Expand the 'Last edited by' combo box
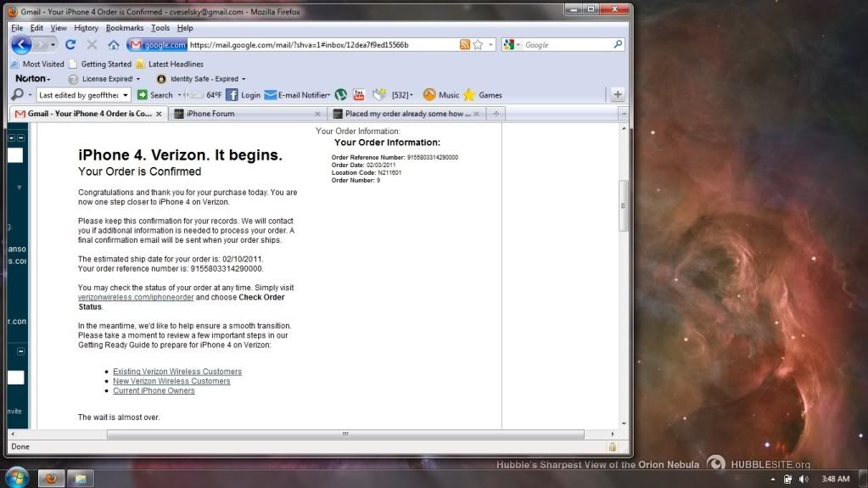 click(126, 95)
